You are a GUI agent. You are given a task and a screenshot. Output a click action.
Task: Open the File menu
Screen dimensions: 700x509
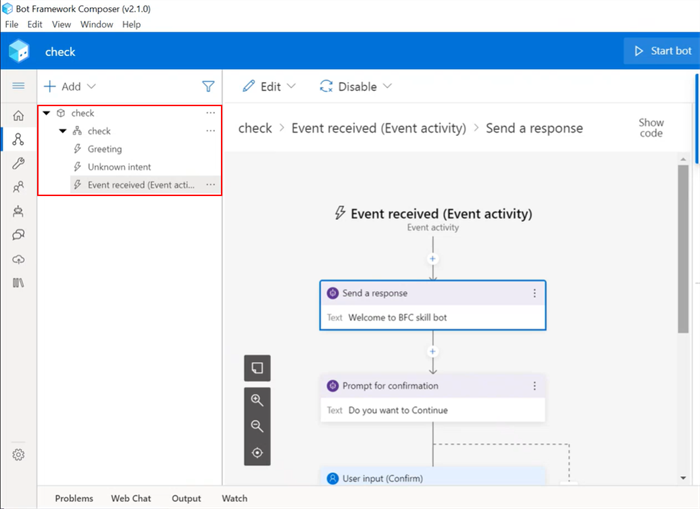(x=12, y=24)
